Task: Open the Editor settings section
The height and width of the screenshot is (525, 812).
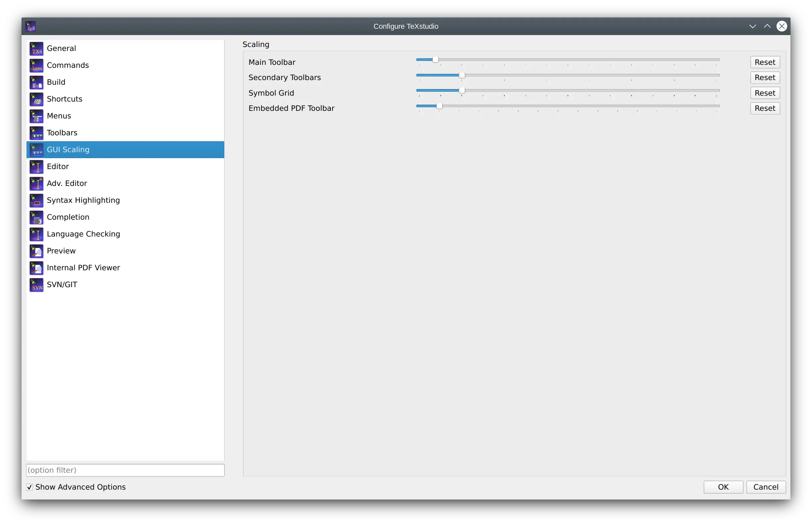Action: click(x=57, y=166)
